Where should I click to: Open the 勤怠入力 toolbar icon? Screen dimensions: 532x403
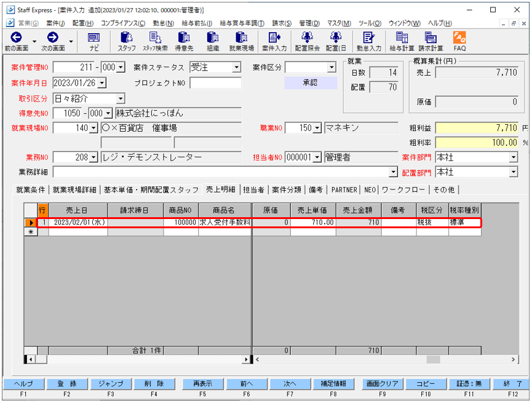coord(368,38)
